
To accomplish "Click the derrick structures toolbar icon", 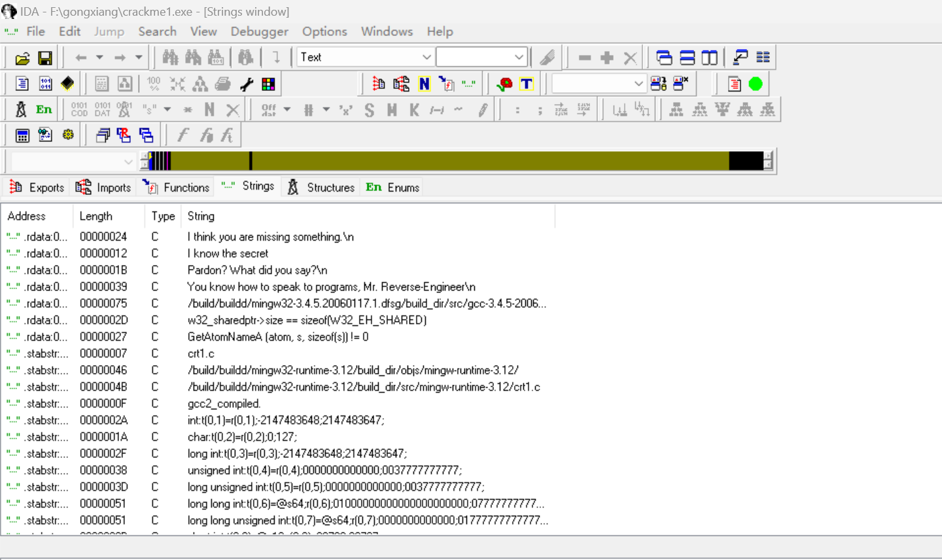I will tap(21, 109).
